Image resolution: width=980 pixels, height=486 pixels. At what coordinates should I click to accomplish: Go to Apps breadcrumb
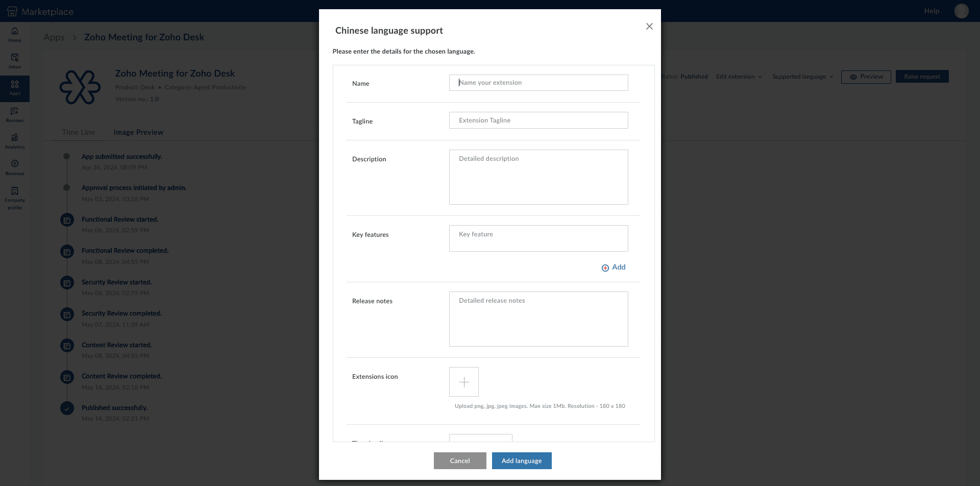pos(54,37)
